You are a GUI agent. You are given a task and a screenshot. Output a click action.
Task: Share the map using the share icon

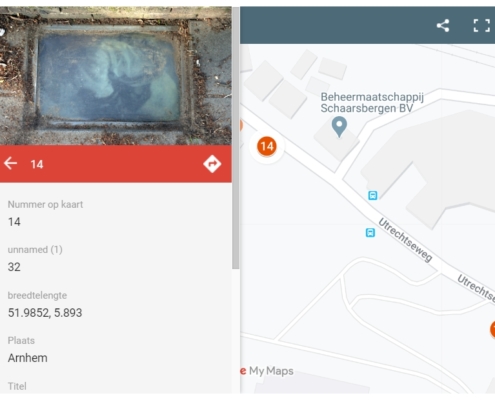443,26
